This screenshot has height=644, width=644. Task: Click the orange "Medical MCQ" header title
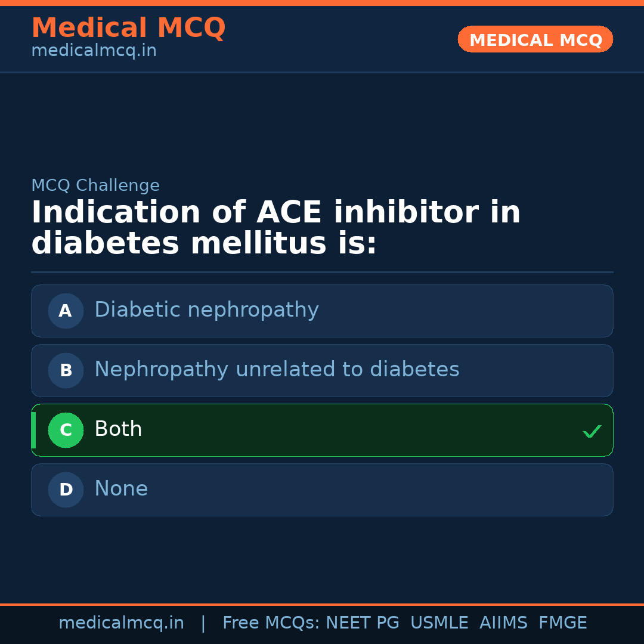click(x=128, y=27)
